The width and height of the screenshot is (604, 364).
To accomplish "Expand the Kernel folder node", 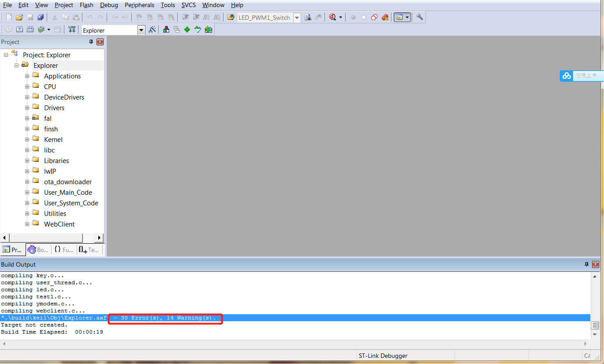I will pyautogui.click(x=27, y=139).
